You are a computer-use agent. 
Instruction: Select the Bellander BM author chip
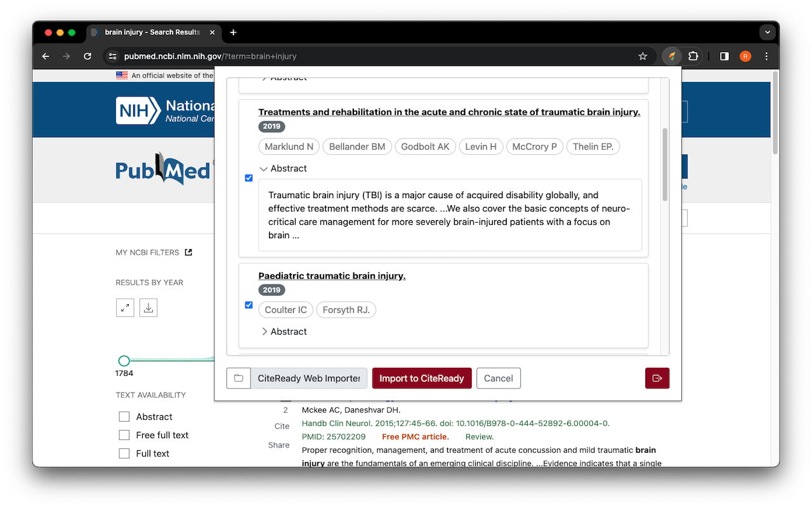coord(357,147)
